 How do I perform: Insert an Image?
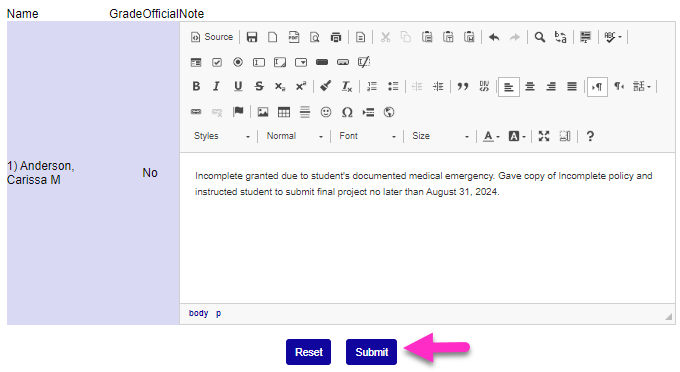point(263,112)
